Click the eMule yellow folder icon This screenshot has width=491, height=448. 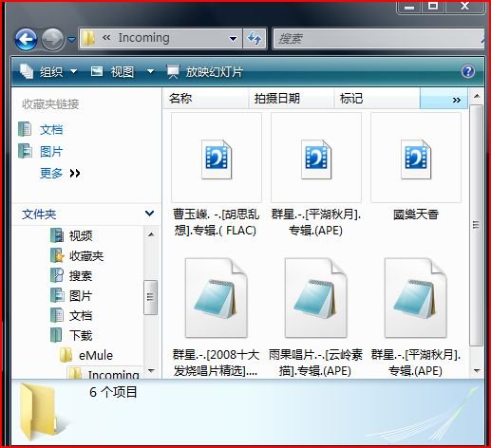coord(66,355)
